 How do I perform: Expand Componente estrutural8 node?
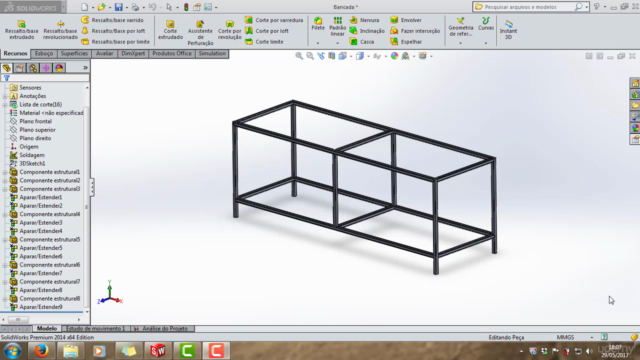click(x=5, y=299)
